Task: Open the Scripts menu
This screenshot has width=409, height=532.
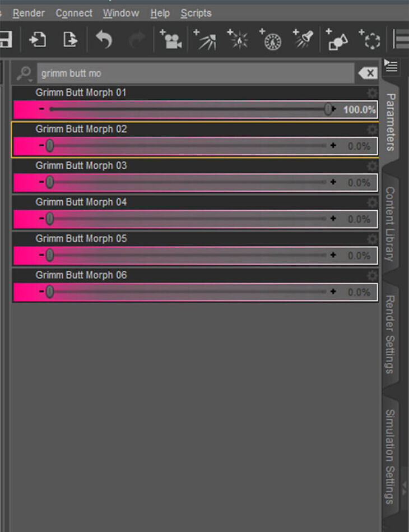Action: point(196,13)
